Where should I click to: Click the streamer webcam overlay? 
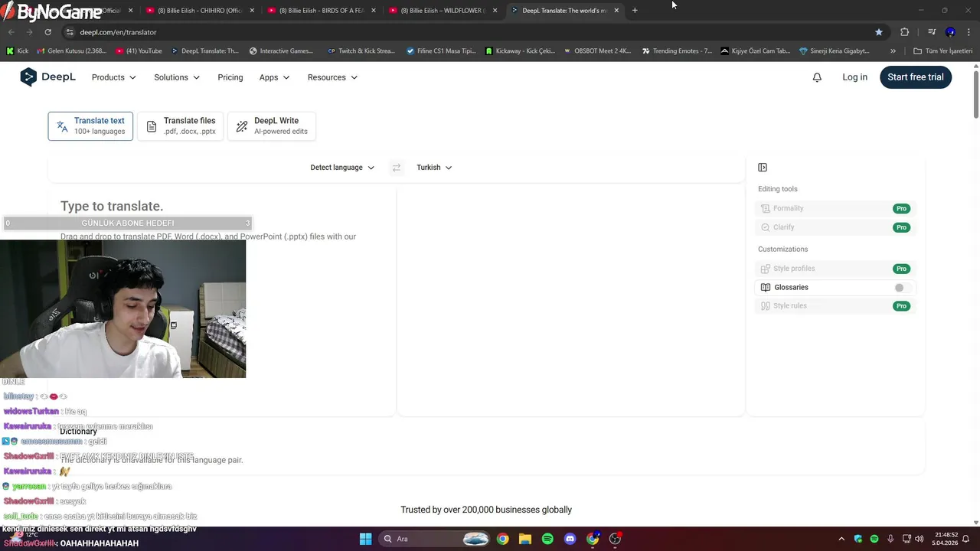pos(122,310)
